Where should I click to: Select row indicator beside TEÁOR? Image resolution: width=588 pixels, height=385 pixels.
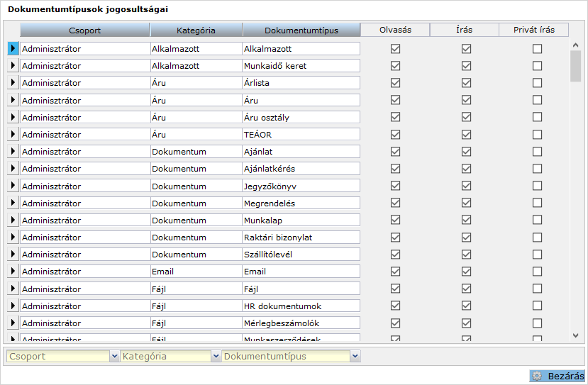point(13,134)
